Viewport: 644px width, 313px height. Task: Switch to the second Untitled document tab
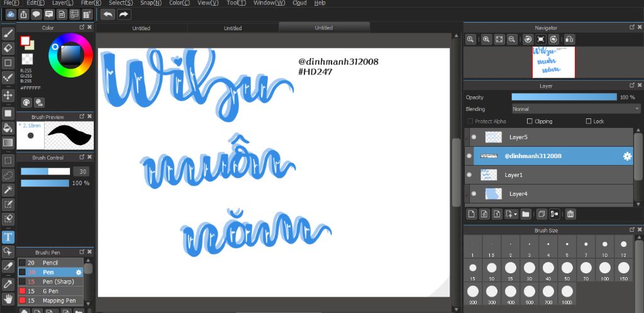232,28
